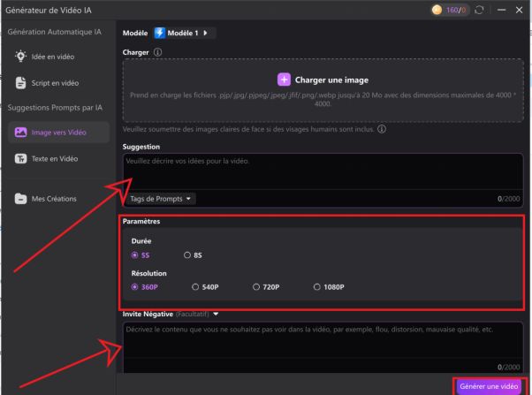Click the Idée en vidéo lightbulb icon
This screenshot has height=395, width=532.
[20, 56]
